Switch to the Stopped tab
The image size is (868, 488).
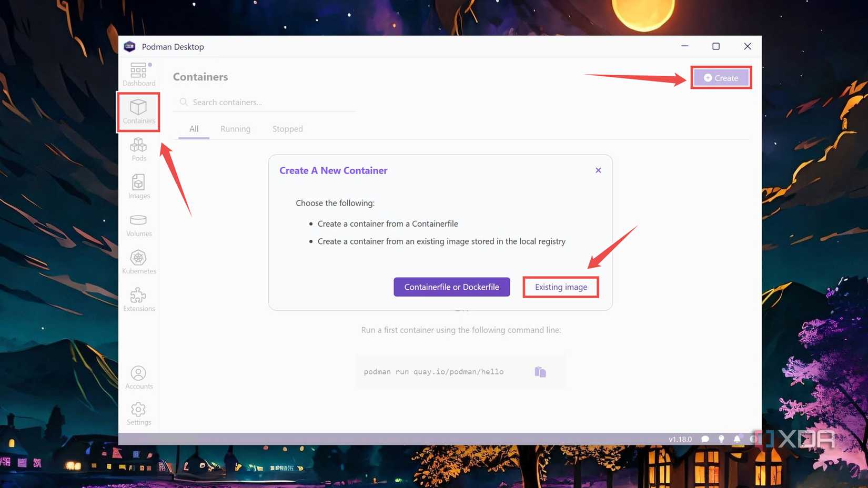tap(287, 129)
